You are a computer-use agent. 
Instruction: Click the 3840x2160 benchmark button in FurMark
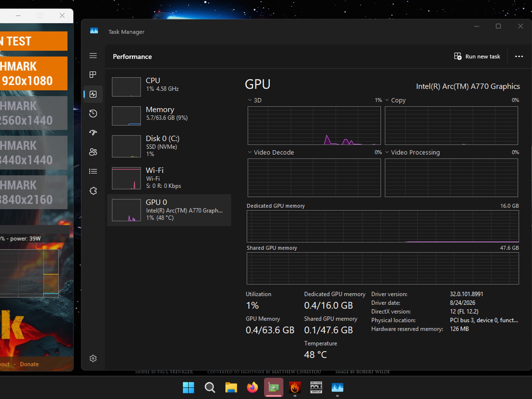[34, 192]
